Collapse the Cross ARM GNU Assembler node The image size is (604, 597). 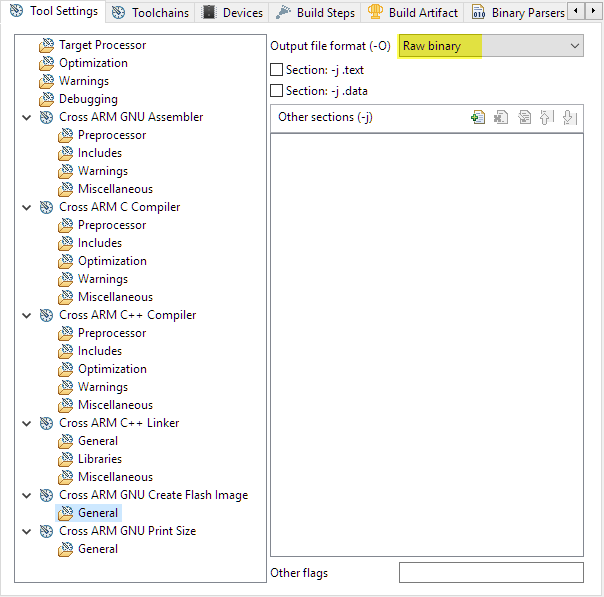26,117
